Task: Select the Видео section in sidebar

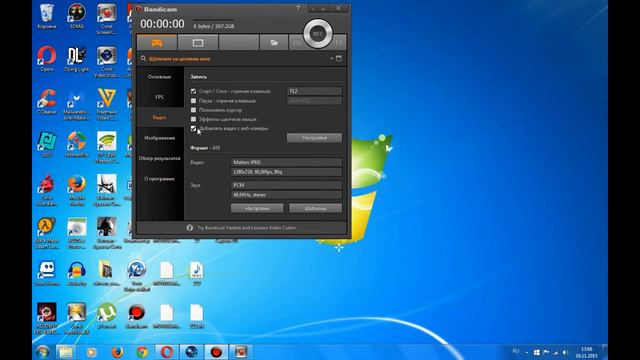Action: click(160, 118)
